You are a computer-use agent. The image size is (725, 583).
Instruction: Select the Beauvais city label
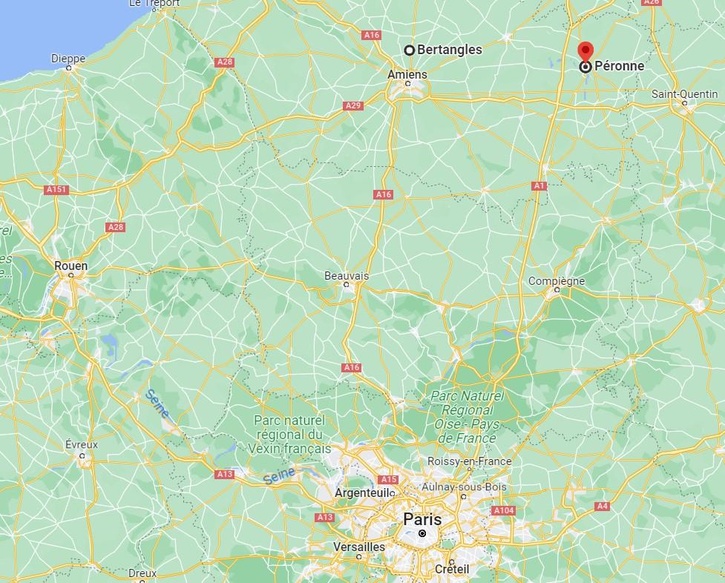pos(346,276)
